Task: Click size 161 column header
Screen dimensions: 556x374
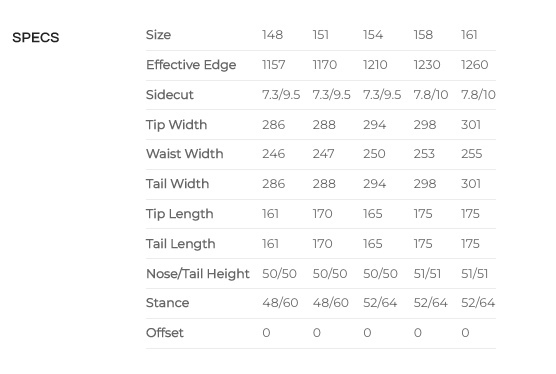Action: [469, 35]
